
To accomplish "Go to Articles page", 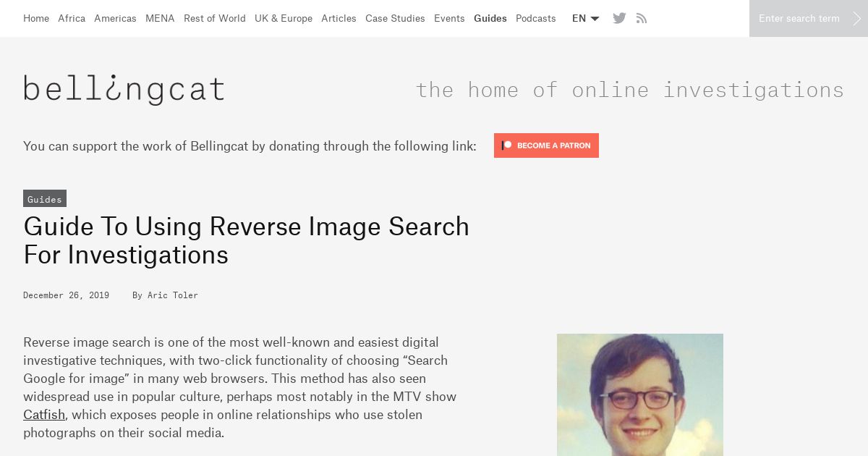I will coord(339,18).
